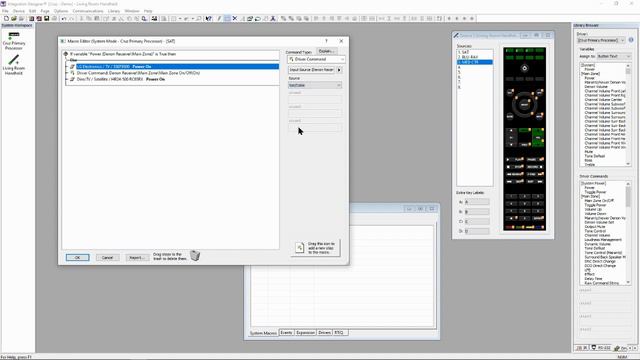640x360 pixels.
Task: Click the black Save disk toolbar icon
Action: 47,18
